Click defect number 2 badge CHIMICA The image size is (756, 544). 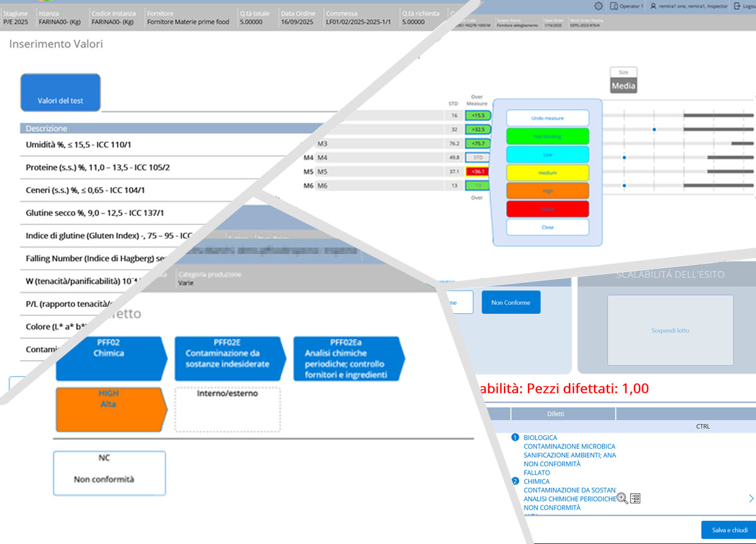tap(515, 482)
